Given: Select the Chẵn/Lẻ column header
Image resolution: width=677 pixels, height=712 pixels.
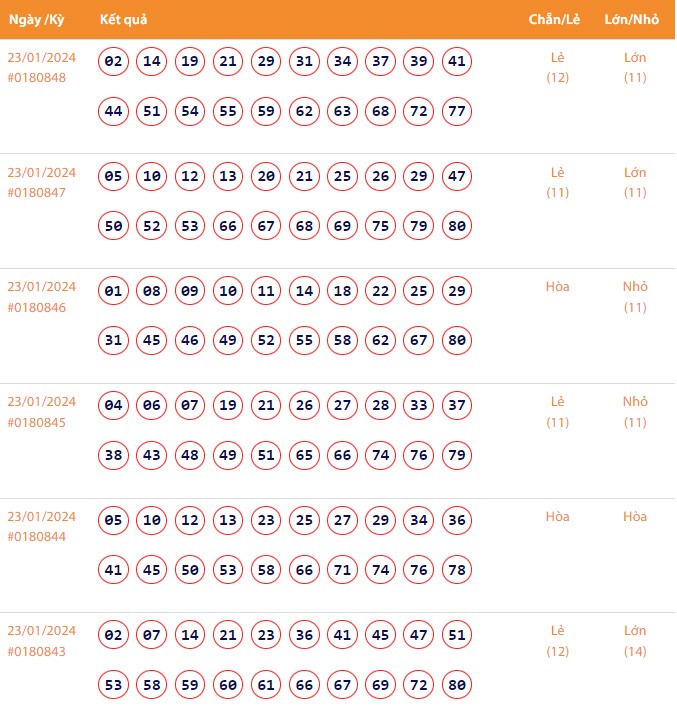Looking at the screenshot, I should [556, 20].
